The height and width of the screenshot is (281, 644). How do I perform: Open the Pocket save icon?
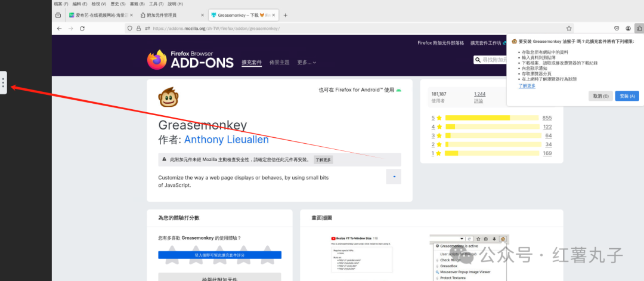(x=617, y=29)
